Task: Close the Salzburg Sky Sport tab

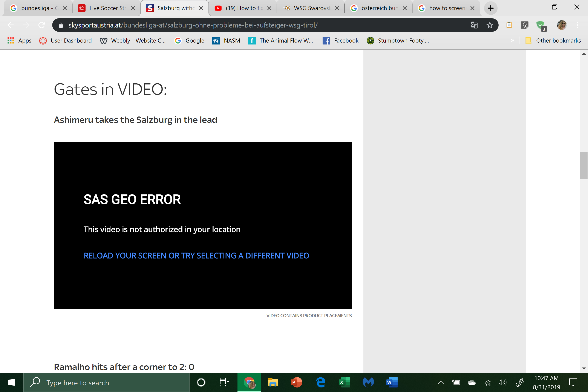Action: pos(201,8)
